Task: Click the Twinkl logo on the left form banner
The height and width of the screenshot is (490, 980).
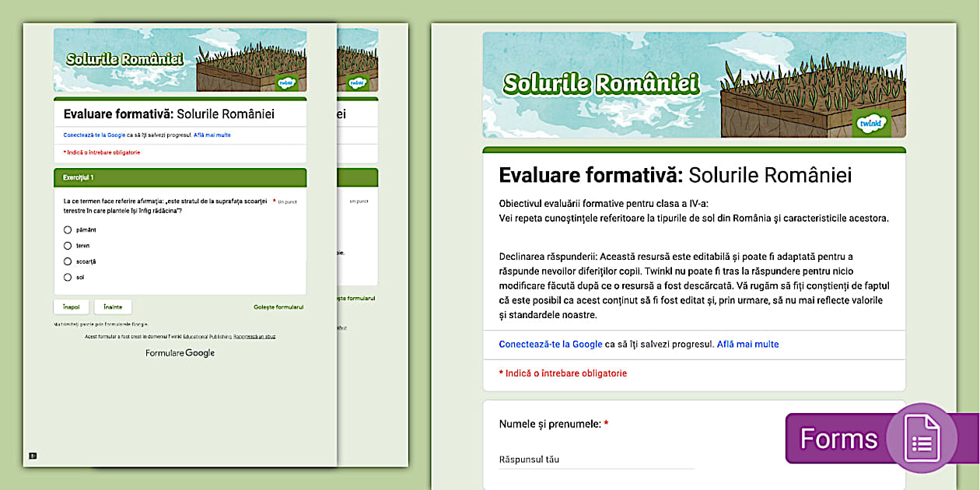Action: pyautogui.click(x=288, y=83)
